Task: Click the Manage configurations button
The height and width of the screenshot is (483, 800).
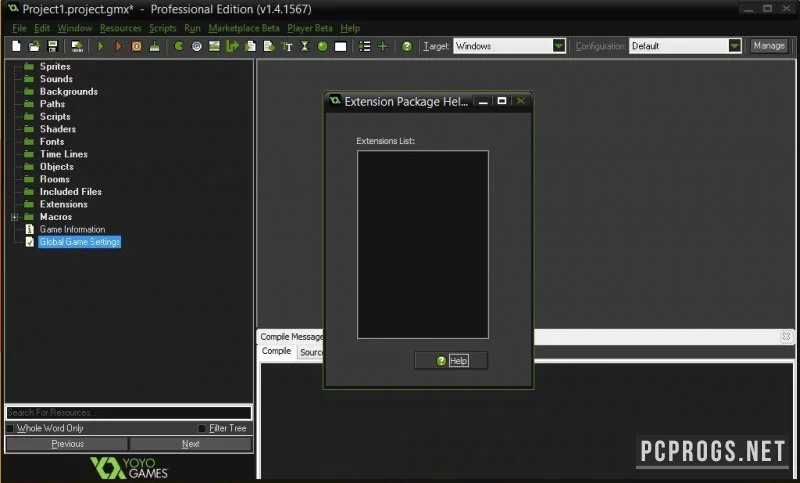Action: coord(769,46)
